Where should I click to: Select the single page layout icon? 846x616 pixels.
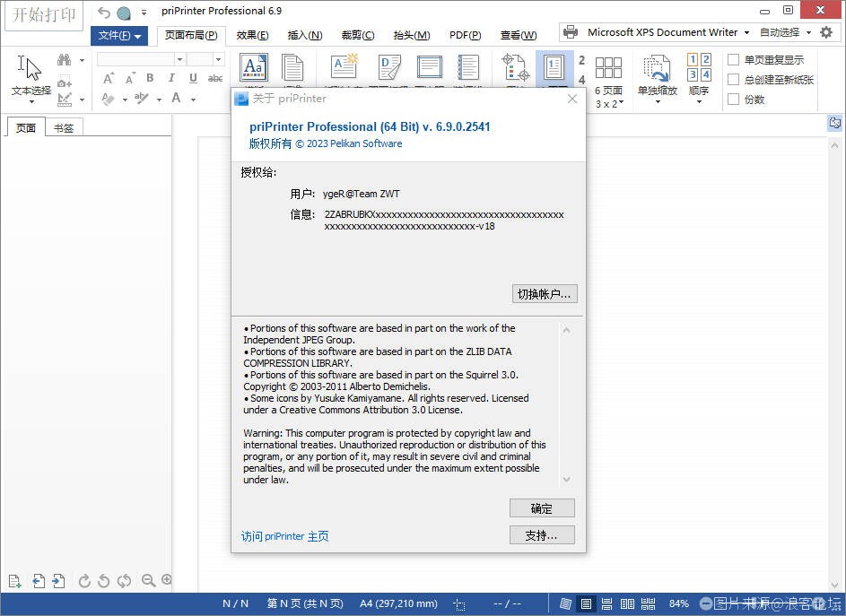click(554, 67)
